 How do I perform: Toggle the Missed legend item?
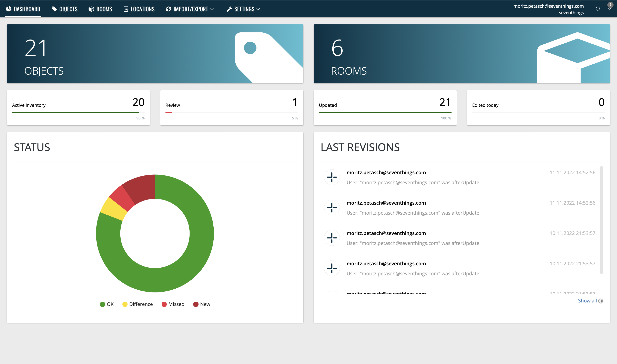click(x=173, y=304)
